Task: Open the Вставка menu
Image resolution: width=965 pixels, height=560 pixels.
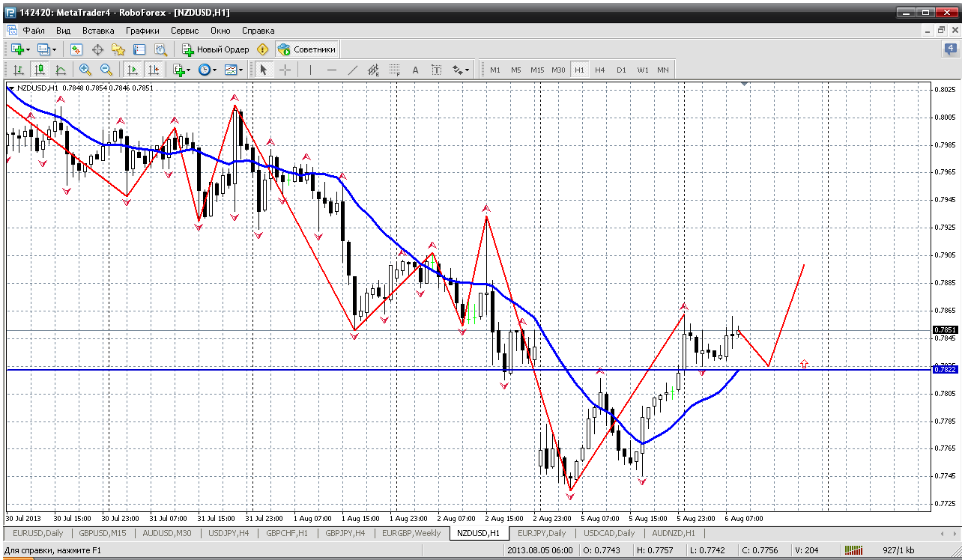Action: point(98,31)
